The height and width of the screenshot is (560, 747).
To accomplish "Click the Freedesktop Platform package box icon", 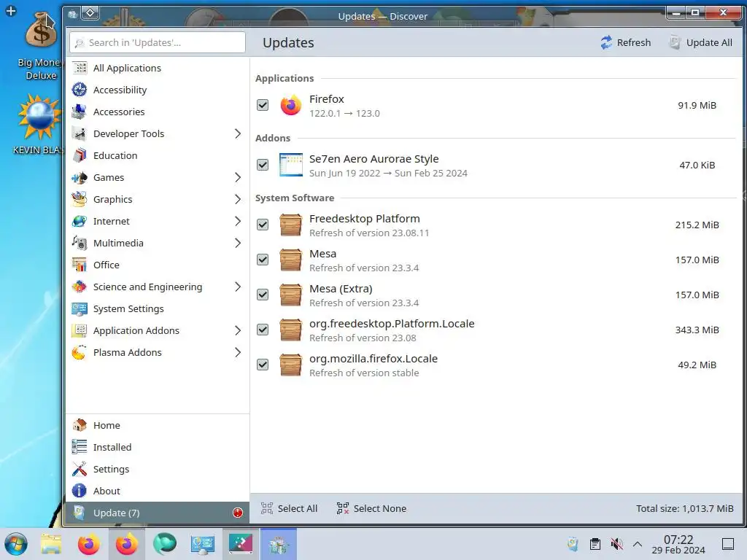I will 290,225.
